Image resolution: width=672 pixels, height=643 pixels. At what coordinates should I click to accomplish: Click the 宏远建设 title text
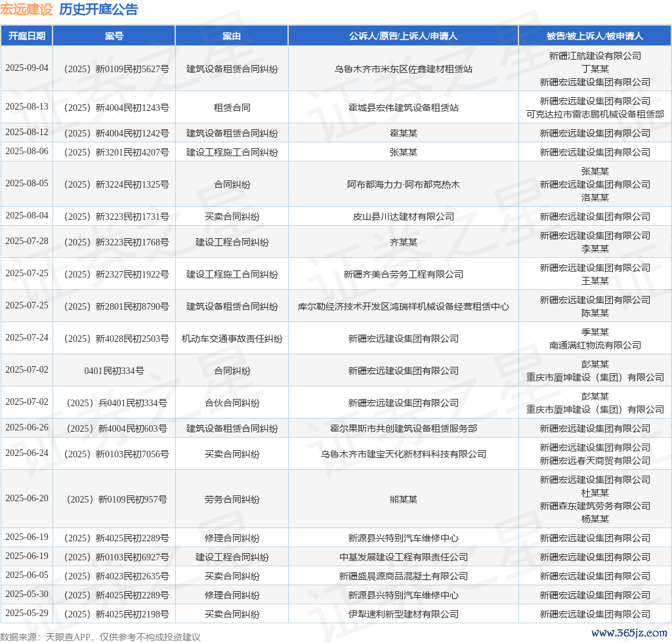26,9
